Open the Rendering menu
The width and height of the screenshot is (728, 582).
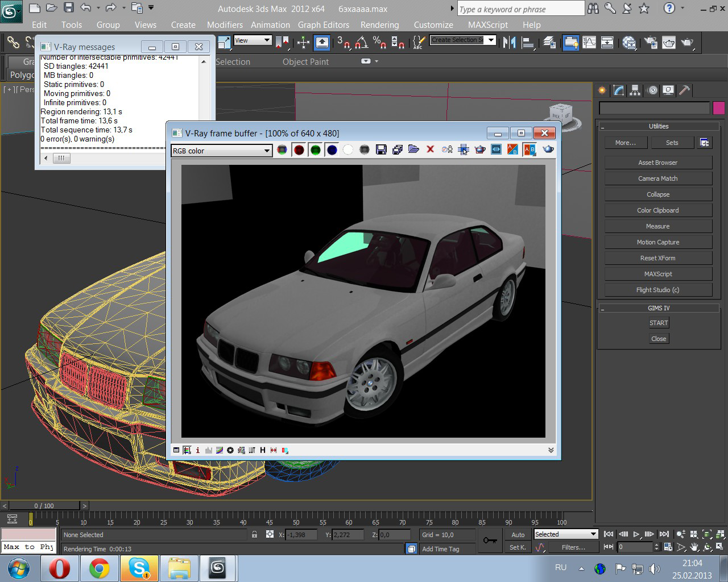[379, 25]
